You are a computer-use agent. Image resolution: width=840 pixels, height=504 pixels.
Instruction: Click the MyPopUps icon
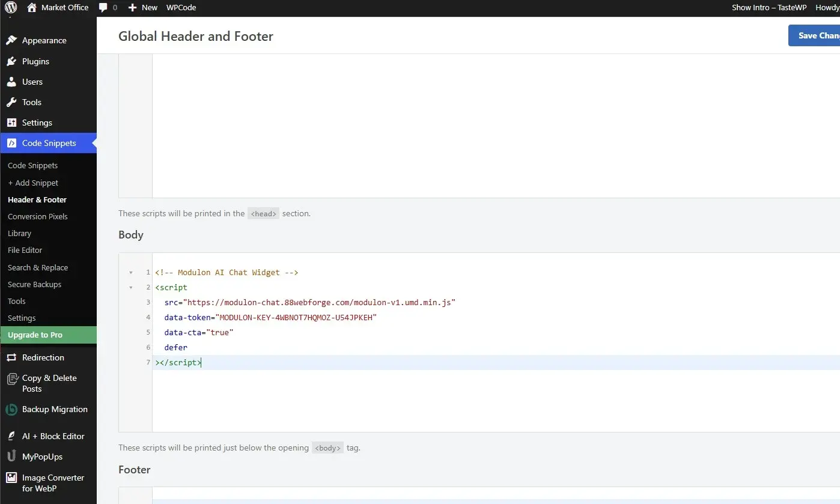coord(11,457)
